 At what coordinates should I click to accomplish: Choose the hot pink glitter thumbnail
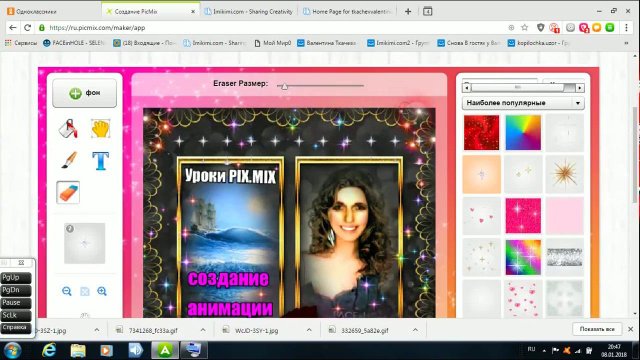(x=523, y=216)
